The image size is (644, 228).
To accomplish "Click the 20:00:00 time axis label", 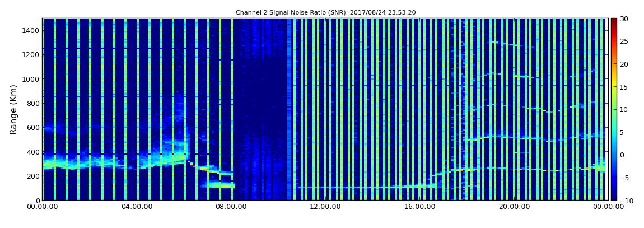I will click(x=514, y=207).
